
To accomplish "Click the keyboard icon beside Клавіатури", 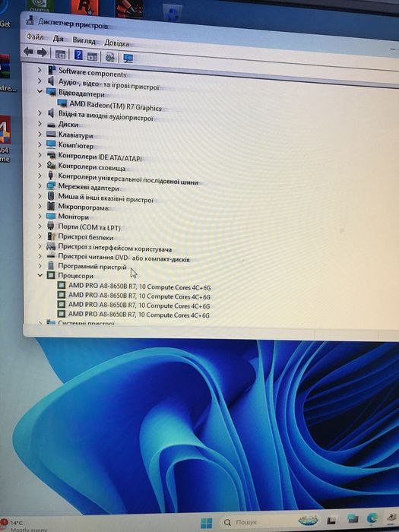I will 51,135.
